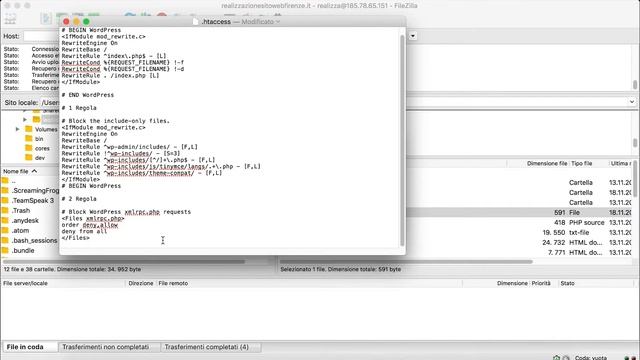640x360 pixels.
Task: Click the folder icon beside .atom
Action: tap(5, 231)
